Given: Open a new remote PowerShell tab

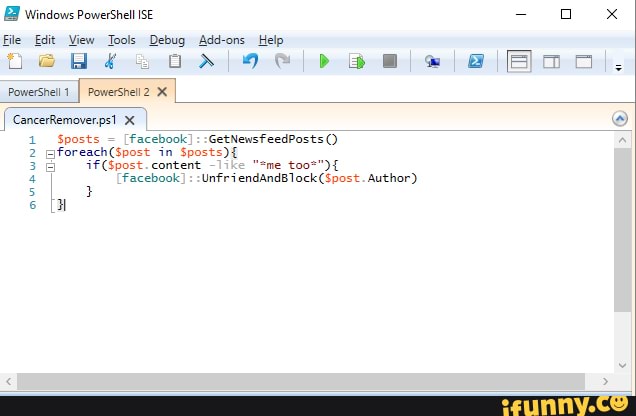Looking at the screenshot, I should 432,62.
